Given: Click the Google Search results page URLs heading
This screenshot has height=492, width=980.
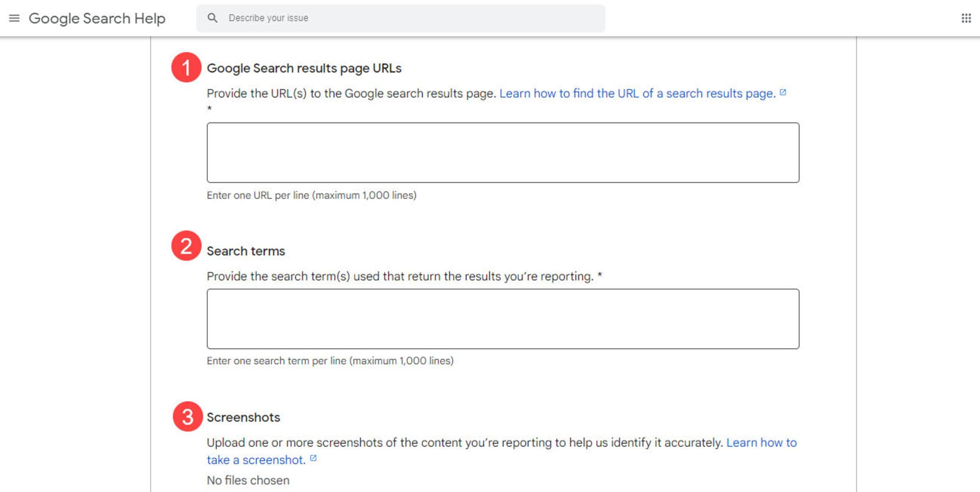Looking at the screenshot, I should point(304,68).
